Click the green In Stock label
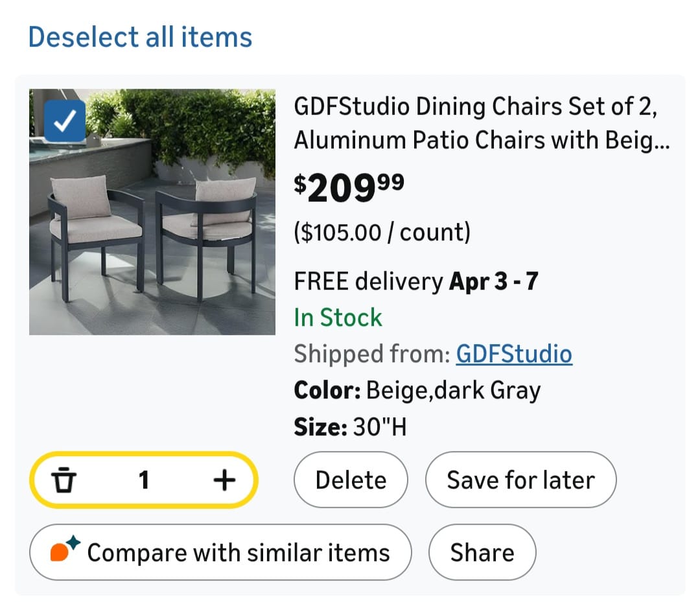This screenshot has width=700, height=602. point(338,318)
